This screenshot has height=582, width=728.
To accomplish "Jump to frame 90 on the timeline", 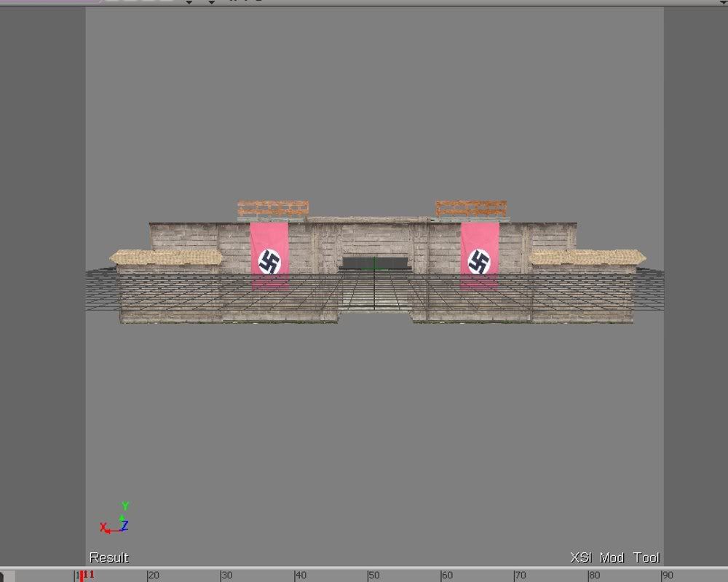I will point(667,575).
